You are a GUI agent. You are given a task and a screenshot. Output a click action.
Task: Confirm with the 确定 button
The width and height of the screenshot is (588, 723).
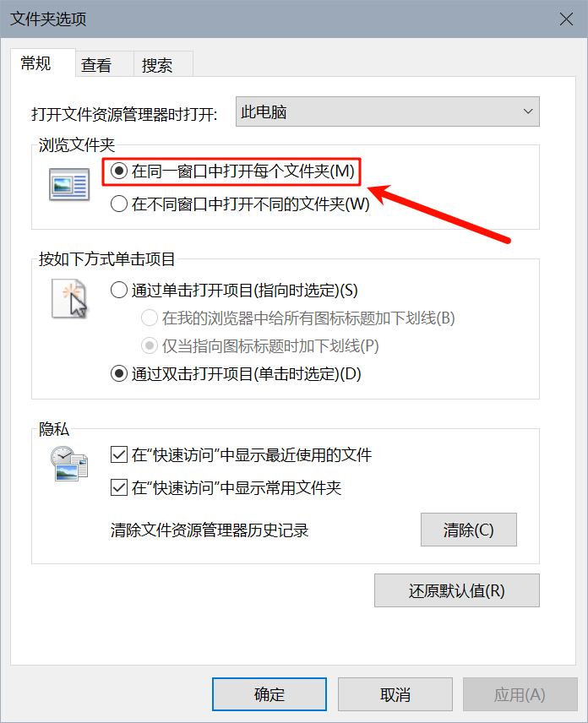269,694
